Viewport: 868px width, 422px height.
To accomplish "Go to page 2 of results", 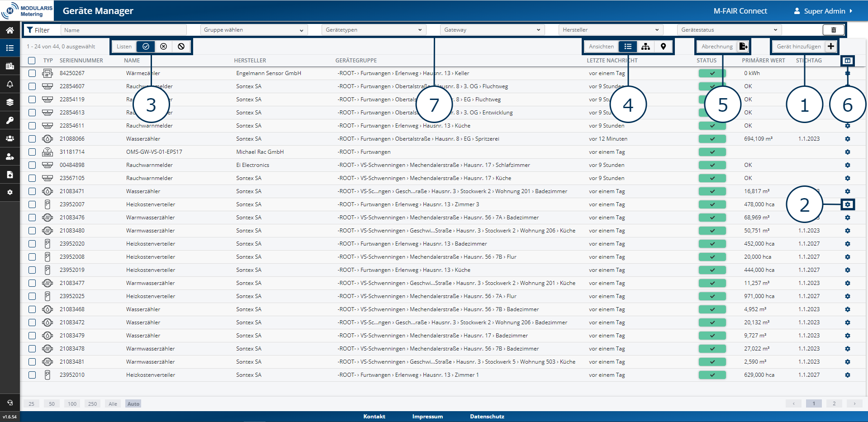I will (834, 403).
